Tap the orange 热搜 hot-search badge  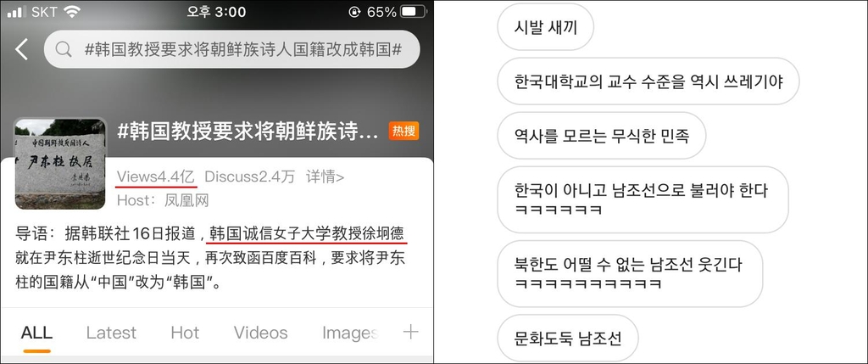[403, 131]
